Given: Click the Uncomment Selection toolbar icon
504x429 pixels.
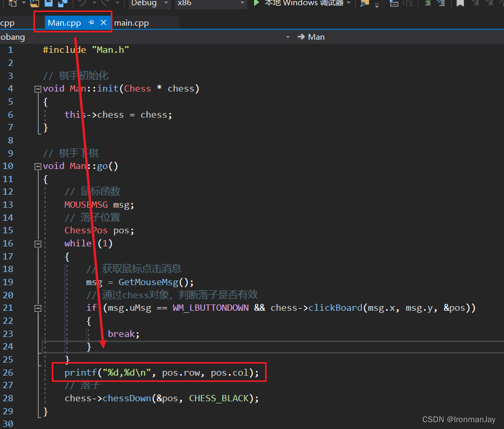Looking at the screenshot, I should pos(441,3).
